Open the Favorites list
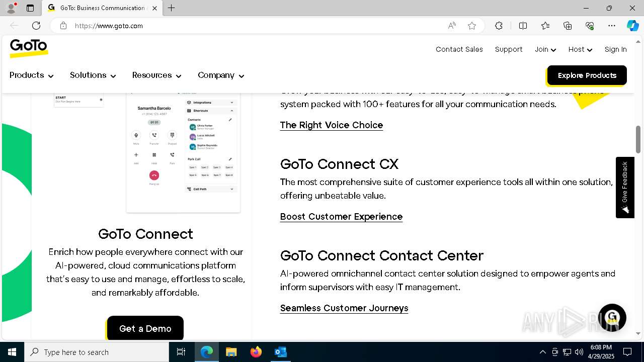The width and height of the screenshot is (644, 362). pyautogui.click(x=545, y=26)
